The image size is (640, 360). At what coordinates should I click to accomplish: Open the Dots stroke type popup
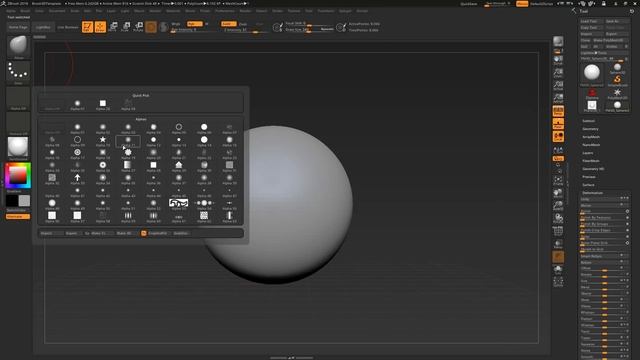[x=18, y=72]
